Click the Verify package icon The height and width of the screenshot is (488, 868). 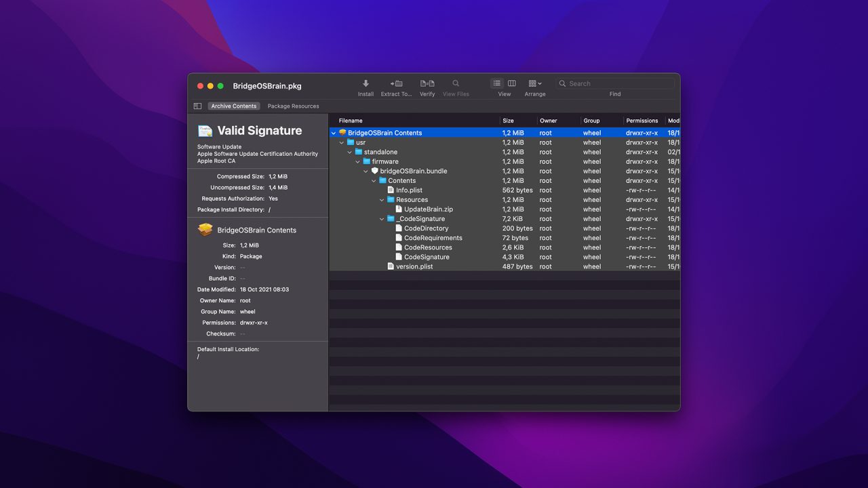pyautogui.click(x=427, y=83)
